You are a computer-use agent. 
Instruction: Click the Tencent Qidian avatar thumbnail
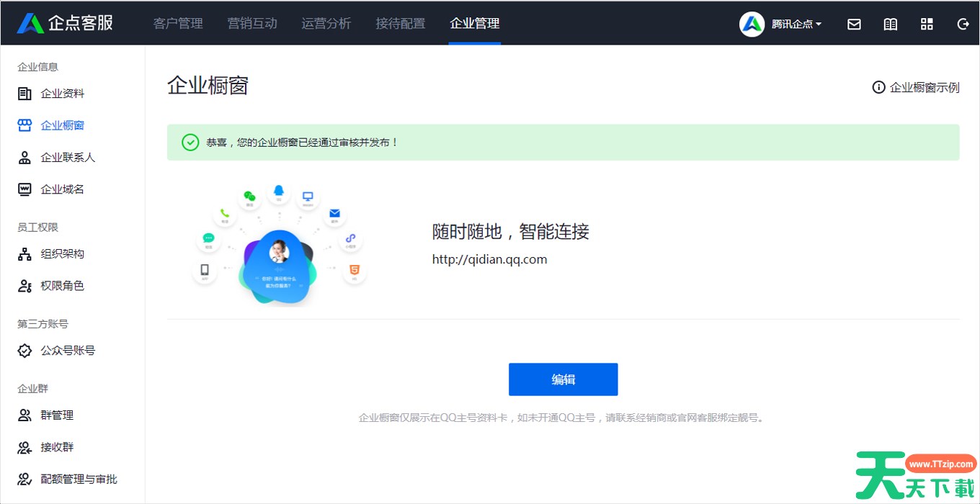(x=752, y=24)
